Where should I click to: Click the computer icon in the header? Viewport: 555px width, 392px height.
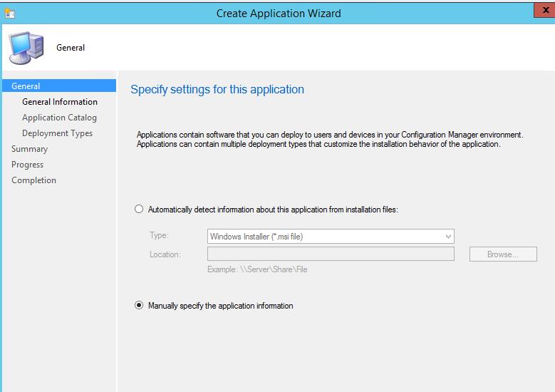(x=26, y=48)
